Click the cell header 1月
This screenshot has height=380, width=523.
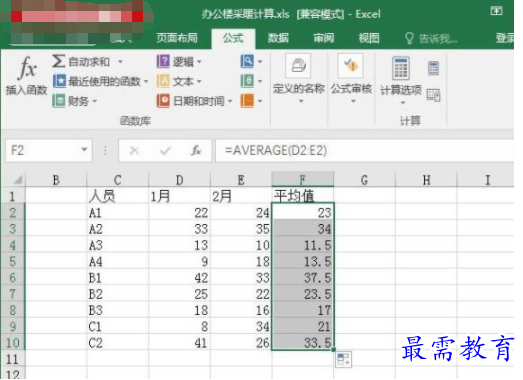coord(179,196)
